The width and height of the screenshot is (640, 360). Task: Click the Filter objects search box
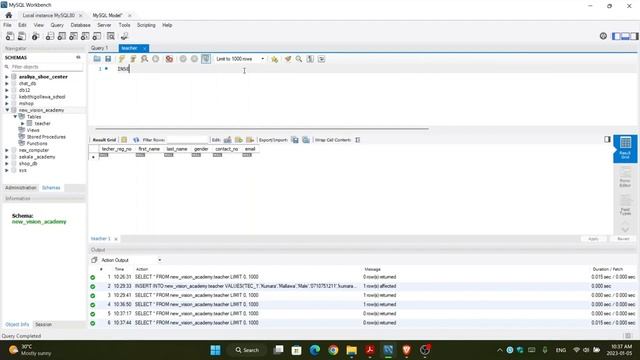coord(46,67)
